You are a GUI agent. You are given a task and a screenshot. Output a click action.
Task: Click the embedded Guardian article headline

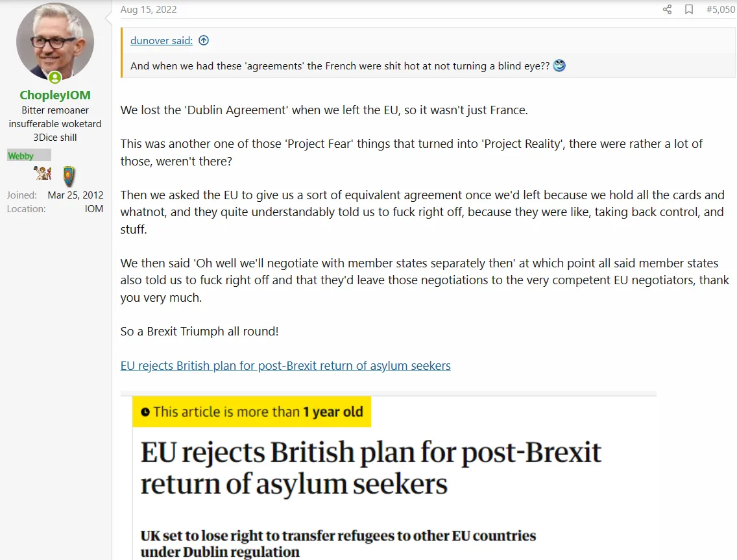[x=371, y=468]
